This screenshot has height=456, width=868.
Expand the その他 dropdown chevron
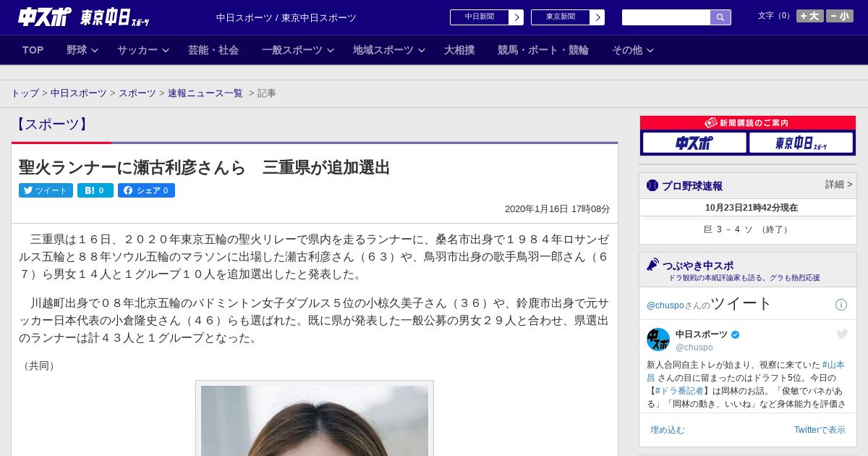tap(650, 51)
